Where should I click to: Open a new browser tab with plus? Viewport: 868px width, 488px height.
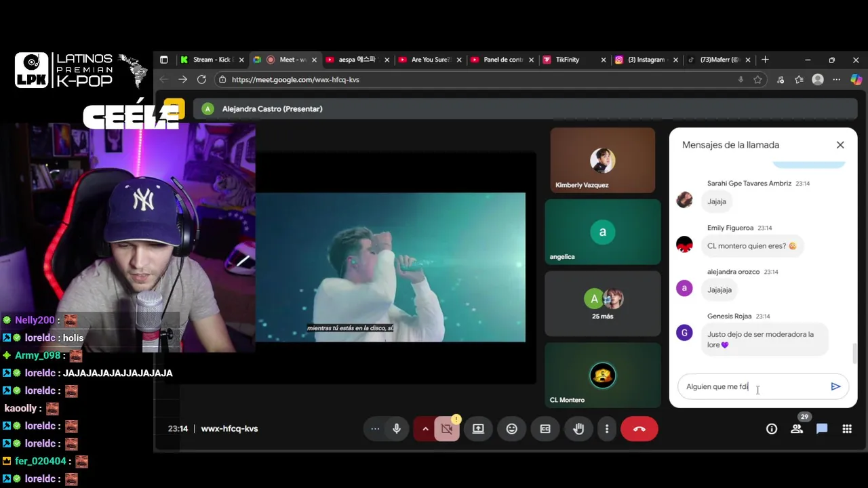pos(765,60)
